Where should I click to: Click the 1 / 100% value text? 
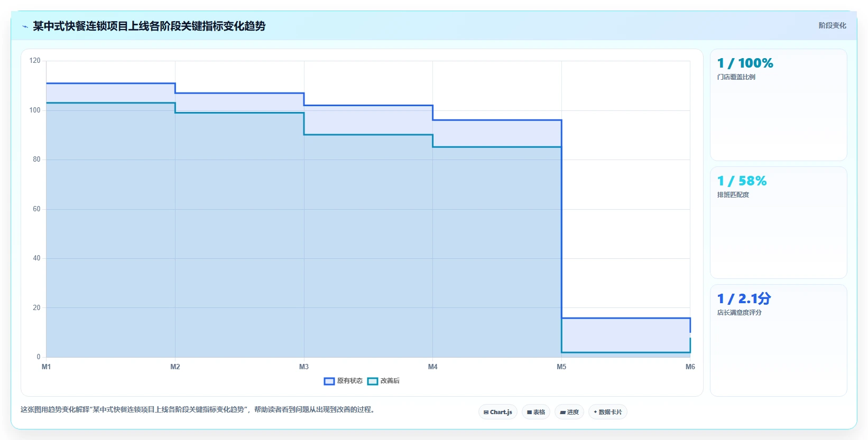(x=745, y=63)
